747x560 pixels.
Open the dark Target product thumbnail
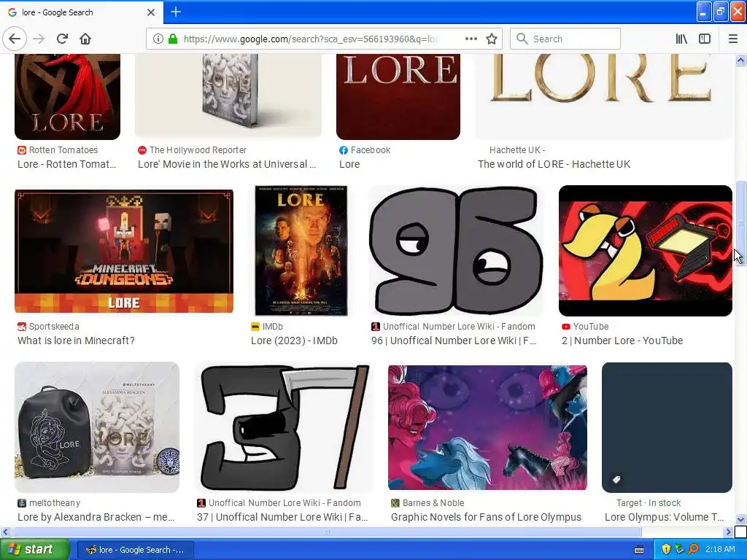[x=667, y=427]
